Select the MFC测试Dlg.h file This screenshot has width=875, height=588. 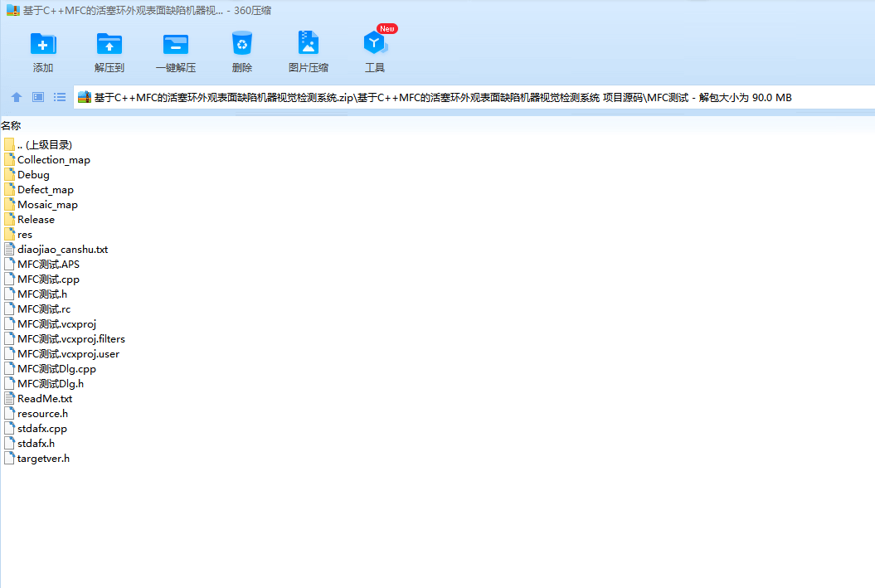tap(43, 384)
